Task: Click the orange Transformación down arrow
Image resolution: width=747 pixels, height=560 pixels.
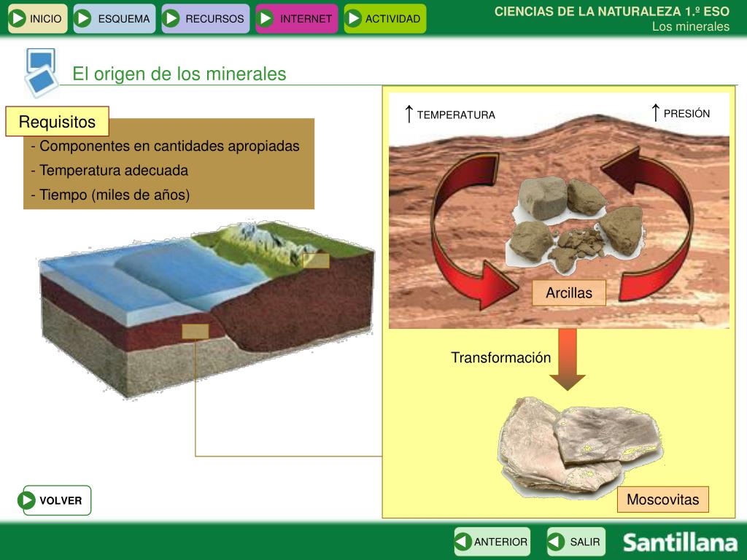Action: pyautogui.click(x=568, y=359)
